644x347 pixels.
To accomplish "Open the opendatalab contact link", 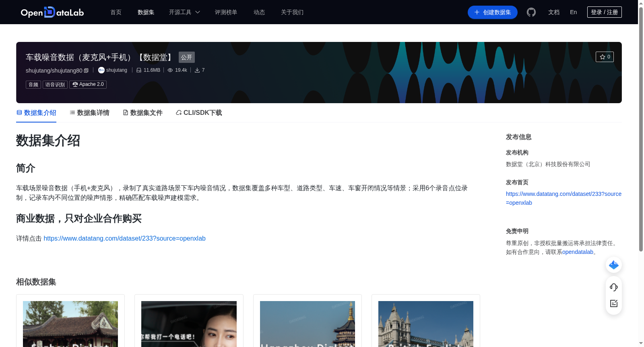I will 578,252.
